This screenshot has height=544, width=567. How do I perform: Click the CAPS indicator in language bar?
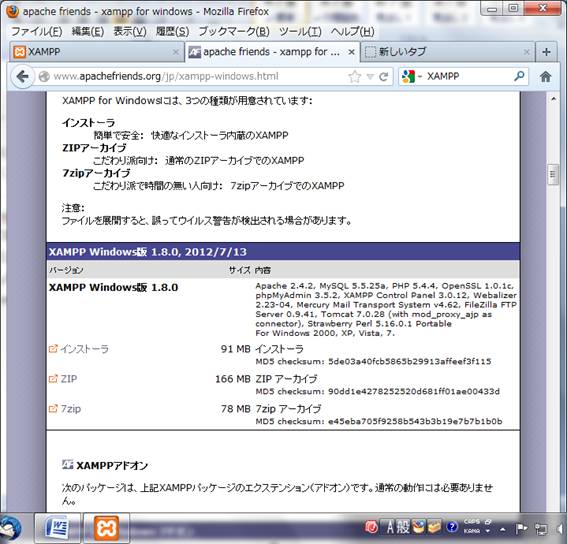pos(472,522)
